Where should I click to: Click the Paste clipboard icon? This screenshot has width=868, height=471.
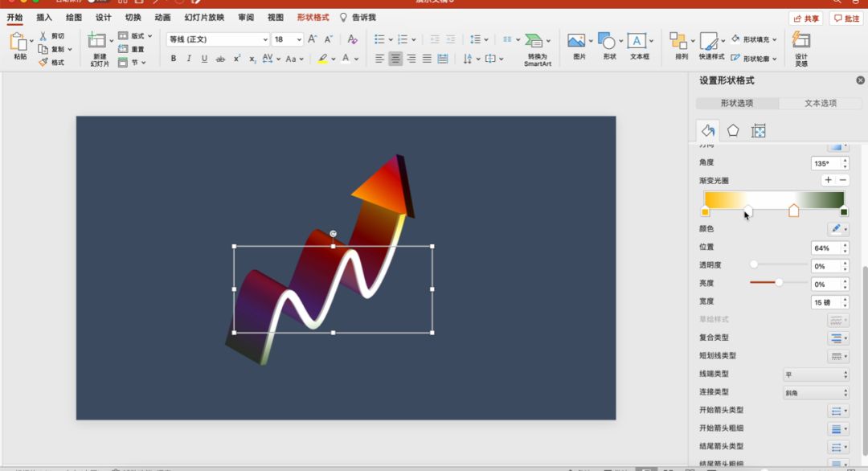(18, 42)
